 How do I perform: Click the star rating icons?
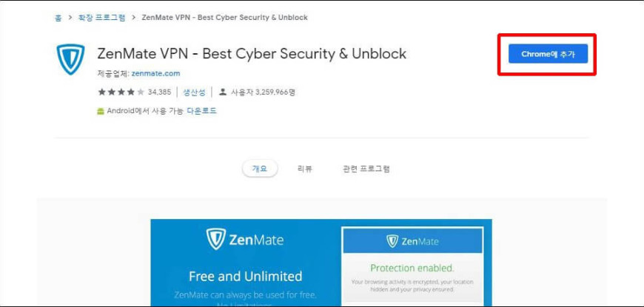pos(121,92)
